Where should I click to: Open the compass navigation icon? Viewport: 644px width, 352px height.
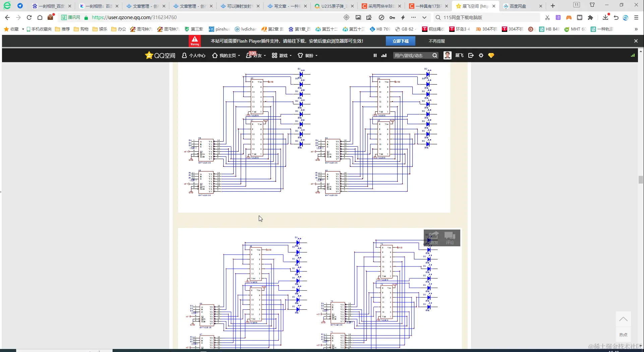382,17
